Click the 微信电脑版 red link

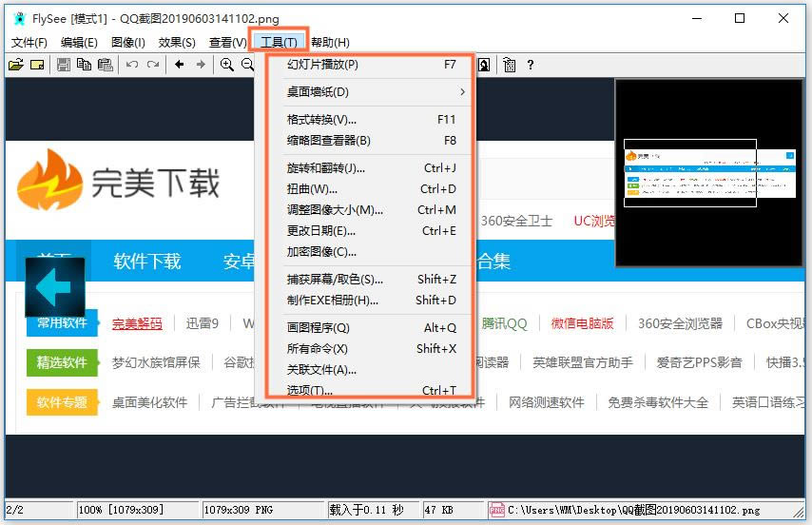(583, 324)
